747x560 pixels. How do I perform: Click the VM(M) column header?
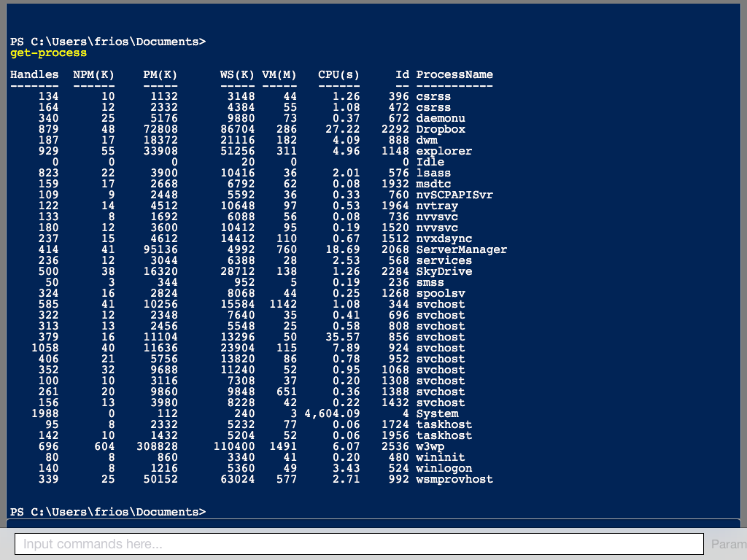tap(279, 75)
